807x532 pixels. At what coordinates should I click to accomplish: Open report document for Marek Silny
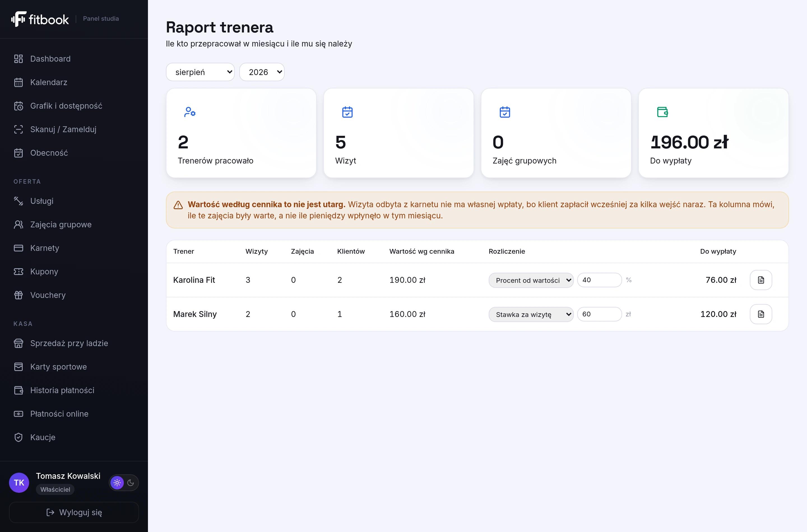coord(761,314)
